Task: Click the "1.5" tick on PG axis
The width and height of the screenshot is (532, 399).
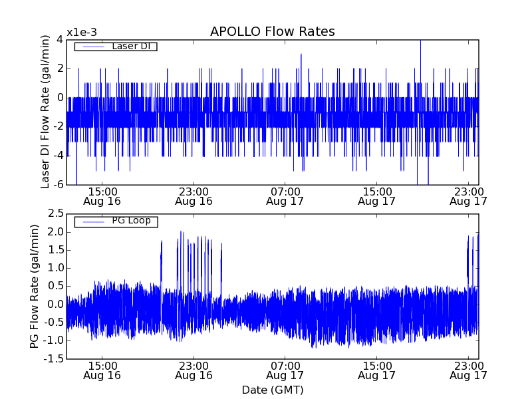Action: tap(56, 250)
